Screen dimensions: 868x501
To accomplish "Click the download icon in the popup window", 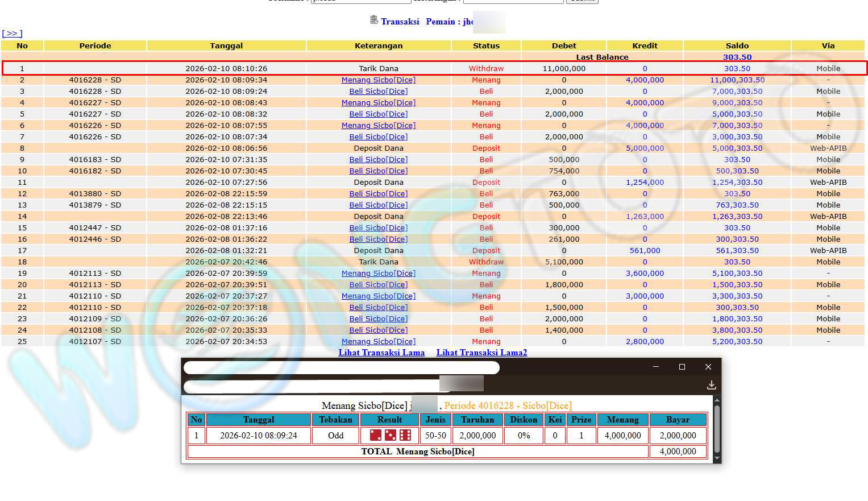I will [x=711, y=385].
